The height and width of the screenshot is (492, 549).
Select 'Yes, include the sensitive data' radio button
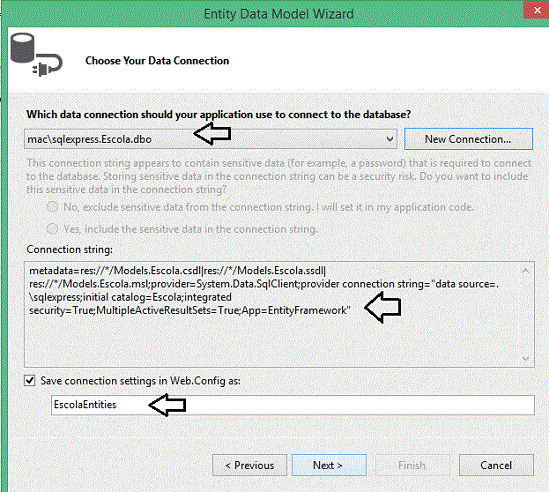coord(53,229)
